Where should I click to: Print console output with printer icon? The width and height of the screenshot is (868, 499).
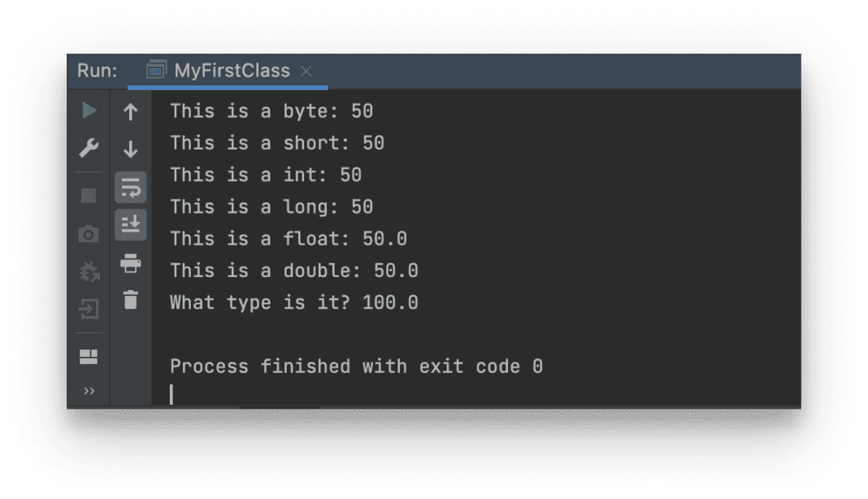click(130, 263)
